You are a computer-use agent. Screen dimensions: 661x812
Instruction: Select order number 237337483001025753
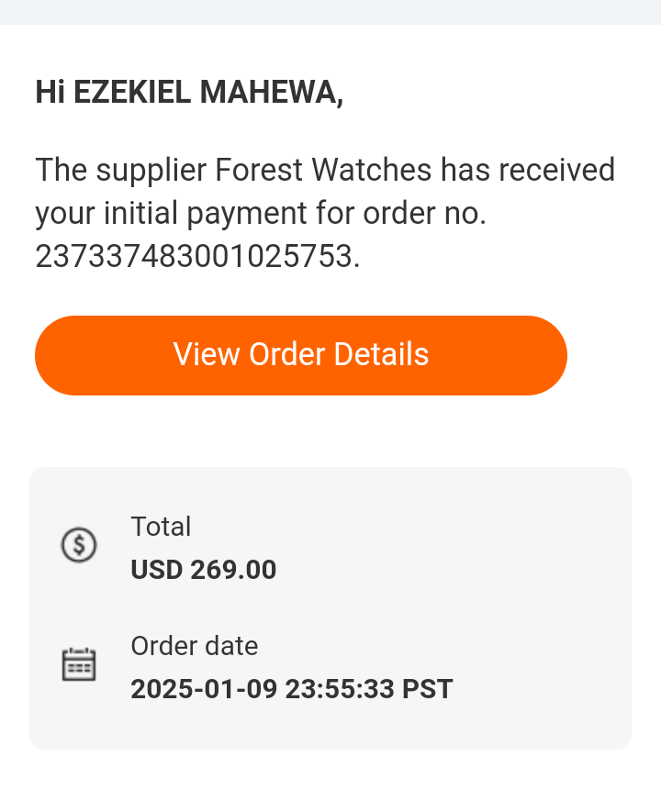[x=195, y=256]
